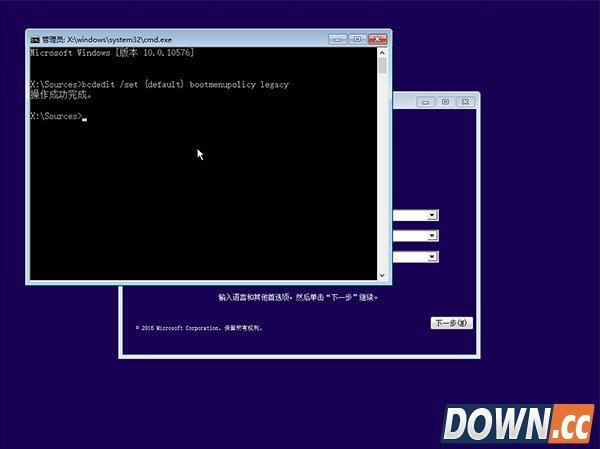Open the second dropdown in Windows Setup
The image size is (600, 449).
(432, 235)
